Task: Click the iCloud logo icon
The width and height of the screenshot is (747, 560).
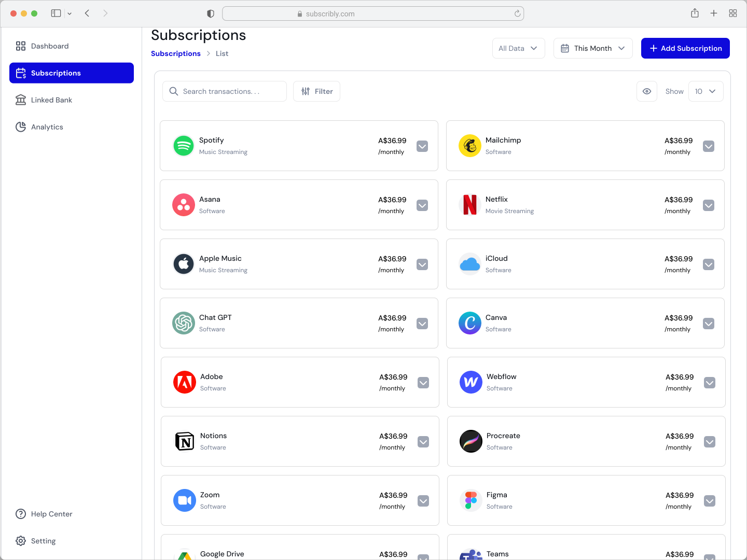Action: (470, 264)
